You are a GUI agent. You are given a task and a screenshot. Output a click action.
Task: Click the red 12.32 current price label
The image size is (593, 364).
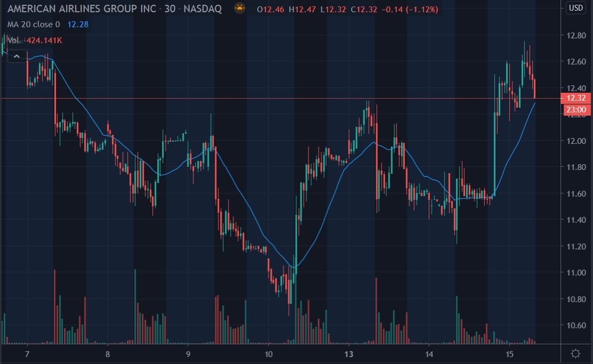[575, 98]
